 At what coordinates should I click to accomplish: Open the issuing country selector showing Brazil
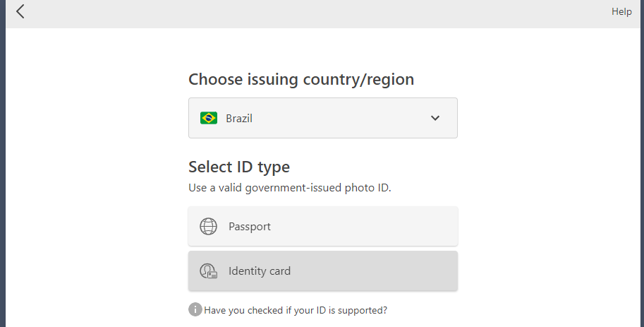tap(322, 118)
